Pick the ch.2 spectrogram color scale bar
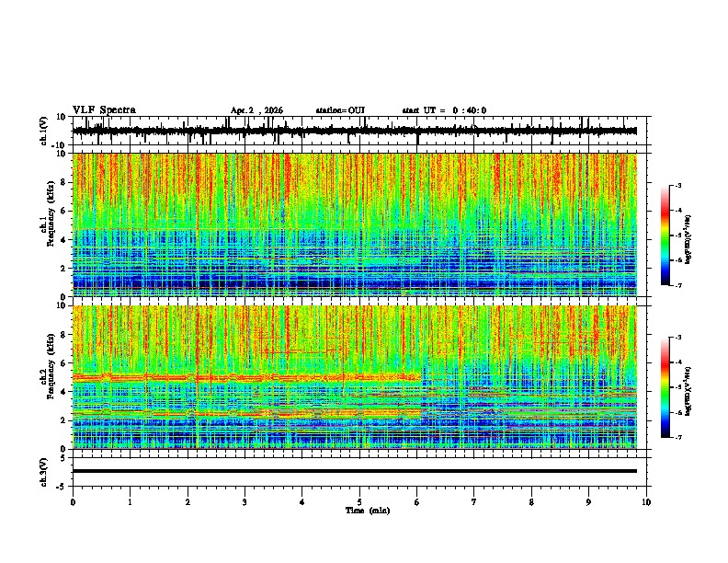This screenshot has height=563, width=728. tap(665, 387)
